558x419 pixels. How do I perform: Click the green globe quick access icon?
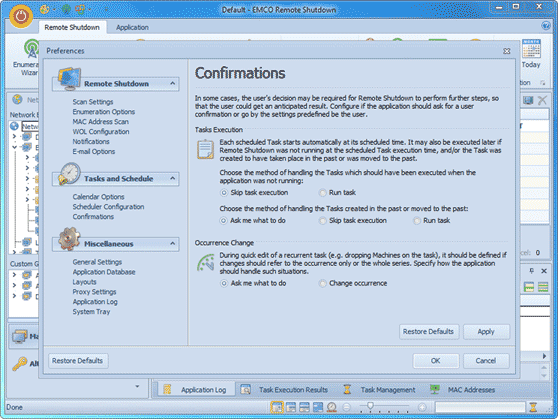tap(66, 9)
